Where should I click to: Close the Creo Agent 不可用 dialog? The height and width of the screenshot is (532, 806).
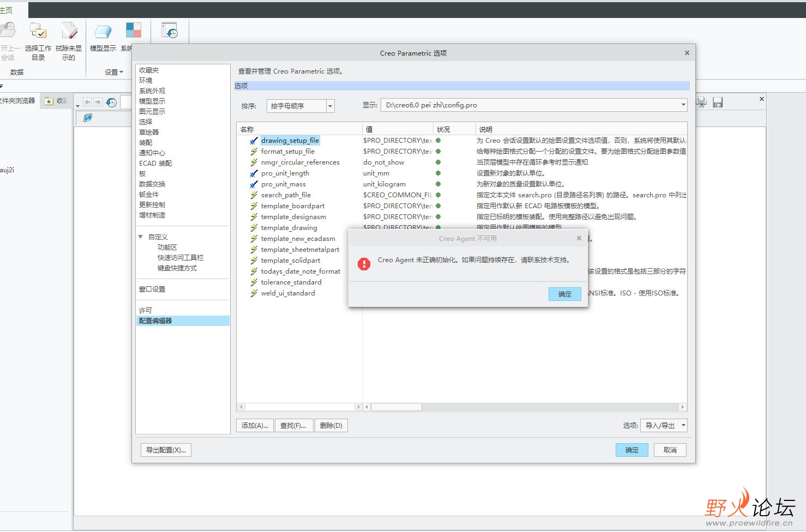tap(579, 238)
